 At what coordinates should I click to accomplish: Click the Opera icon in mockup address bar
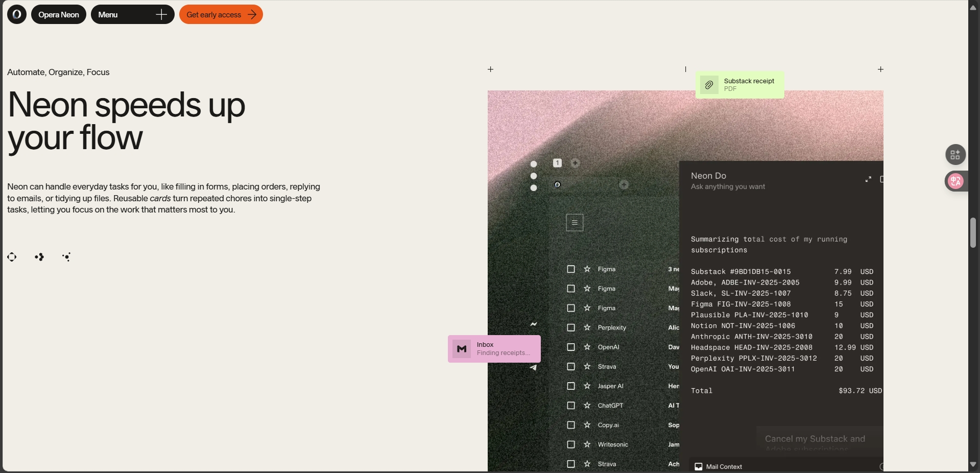coord(557,185)
